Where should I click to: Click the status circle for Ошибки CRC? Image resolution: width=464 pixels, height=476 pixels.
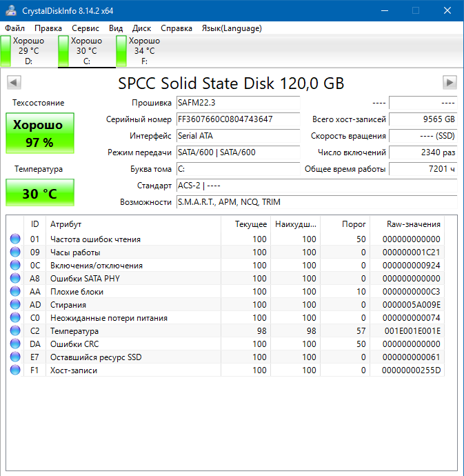pos(15,344)
